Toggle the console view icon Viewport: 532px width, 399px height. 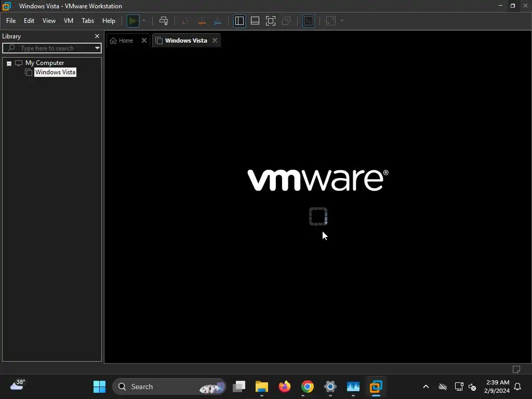click(x=309, y=21)
